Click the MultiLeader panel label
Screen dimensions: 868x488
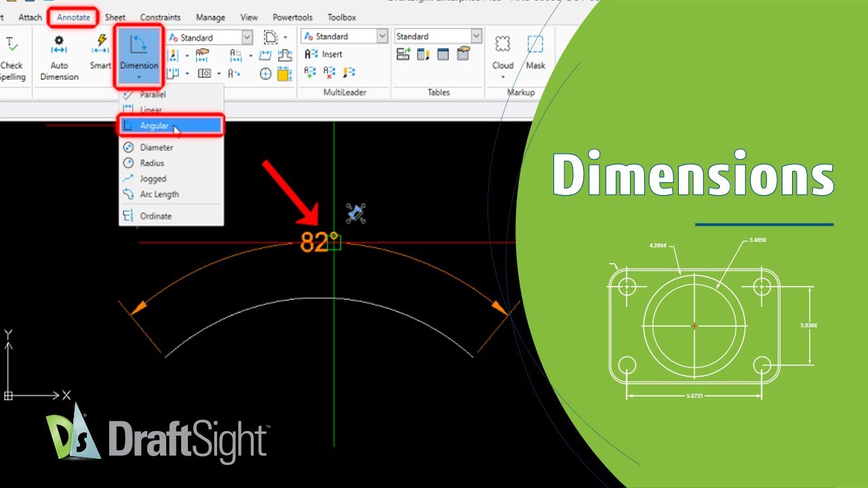point(344,92)
